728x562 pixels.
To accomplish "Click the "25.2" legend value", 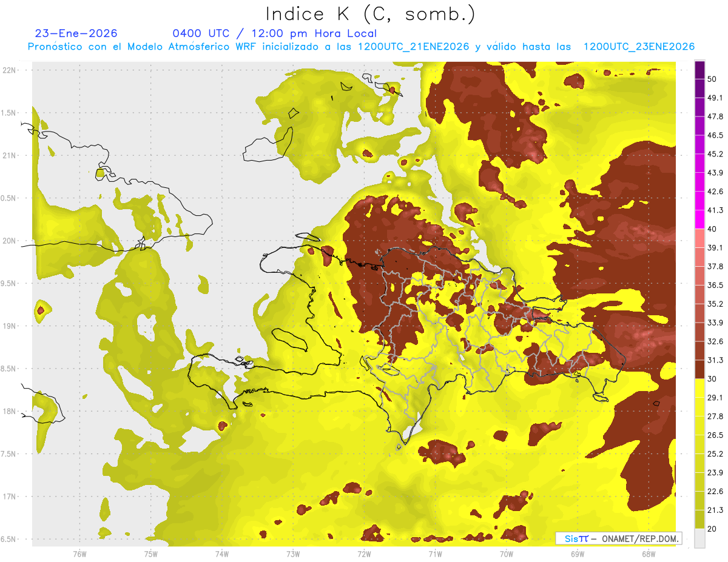I will (715, 454).
